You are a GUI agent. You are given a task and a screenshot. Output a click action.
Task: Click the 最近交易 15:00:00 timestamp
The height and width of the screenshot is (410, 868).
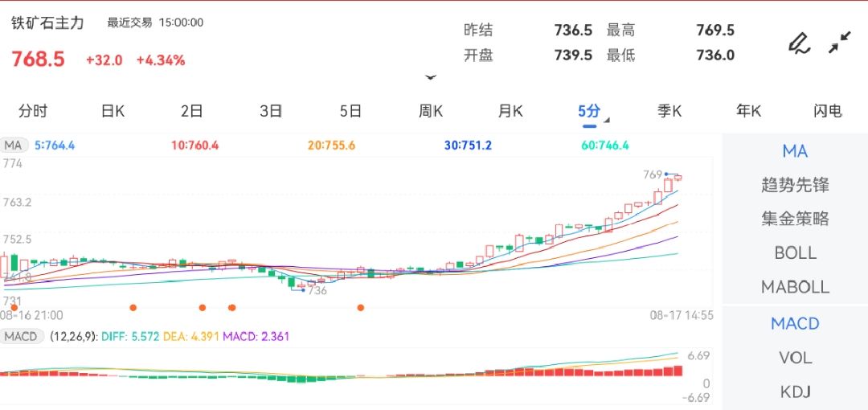155,23
